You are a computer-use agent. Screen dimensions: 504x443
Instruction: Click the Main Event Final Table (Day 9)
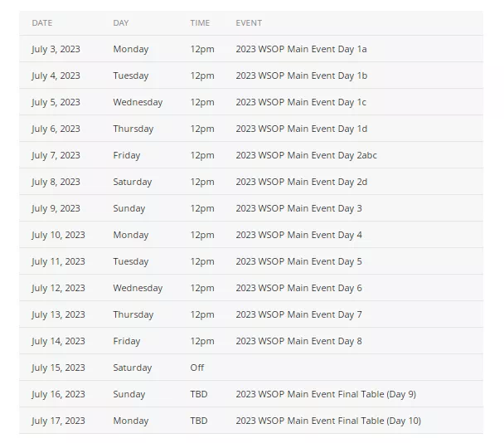coord(326,394)
